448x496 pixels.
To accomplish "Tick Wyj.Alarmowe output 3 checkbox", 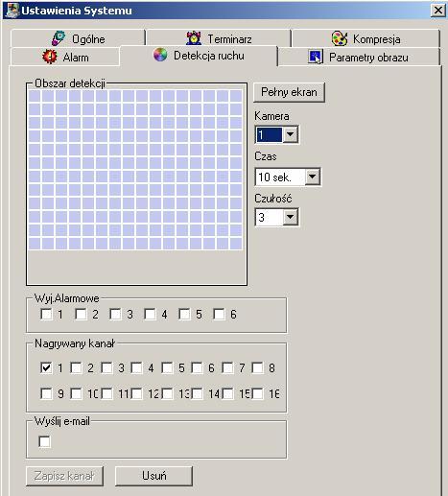I will (115, 314).
